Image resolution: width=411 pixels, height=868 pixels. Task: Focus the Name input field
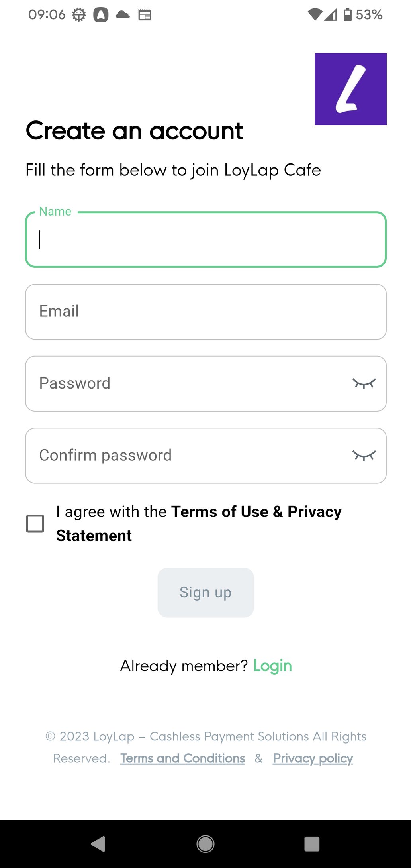tap(205, 240)
